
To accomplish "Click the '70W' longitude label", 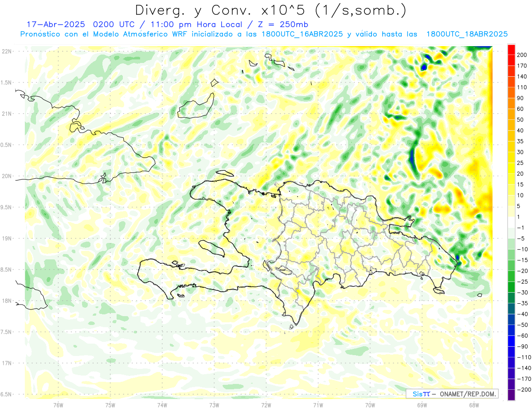I will (370, 404).
